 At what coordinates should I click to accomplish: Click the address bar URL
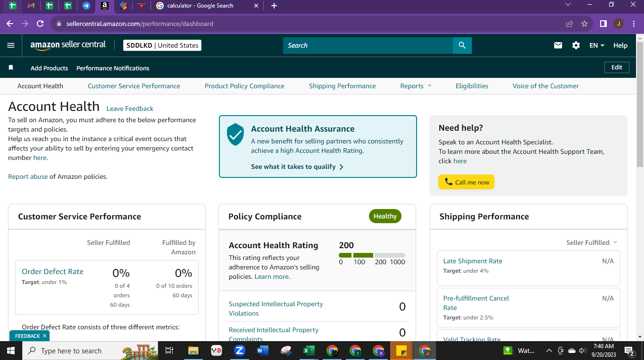[140, 24]
